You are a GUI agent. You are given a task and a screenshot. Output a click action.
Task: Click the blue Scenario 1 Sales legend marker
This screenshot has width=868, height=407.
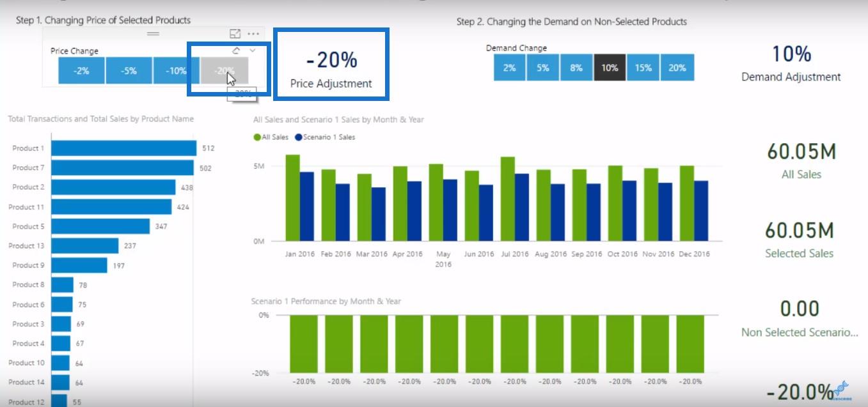(298, 137)
